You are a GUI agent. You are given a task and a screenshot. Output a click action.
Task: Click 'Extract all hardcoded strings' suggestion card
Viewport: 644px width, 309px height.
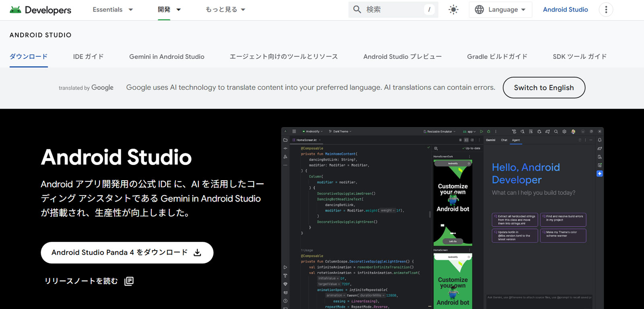coord(515,220)
